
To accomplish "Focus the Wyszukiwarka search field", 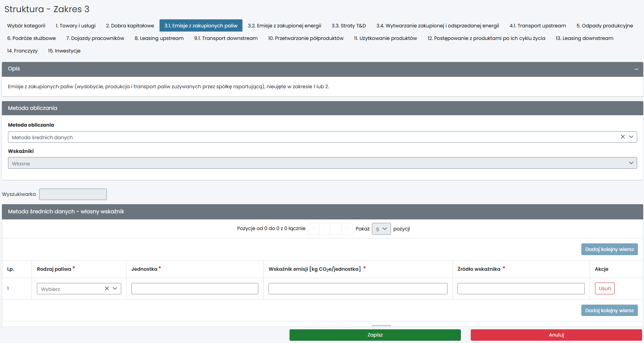I will point(73,194).
